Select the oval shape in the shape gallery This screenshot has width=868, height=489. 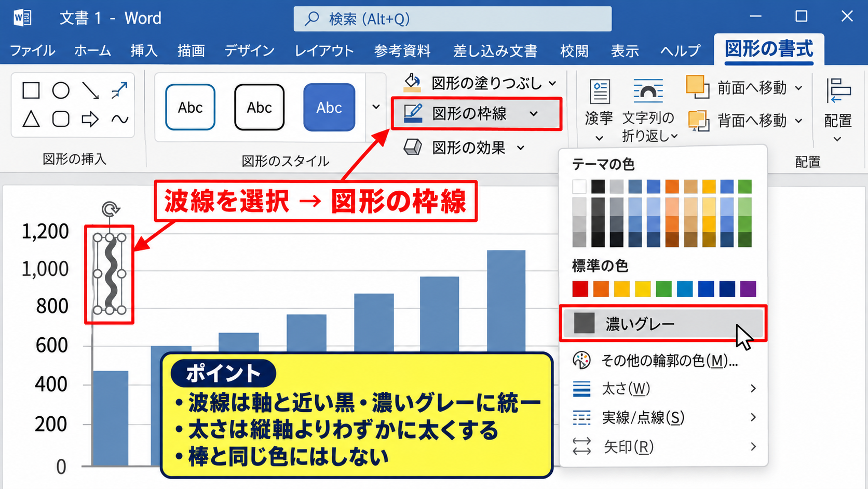tap(61, 90)
